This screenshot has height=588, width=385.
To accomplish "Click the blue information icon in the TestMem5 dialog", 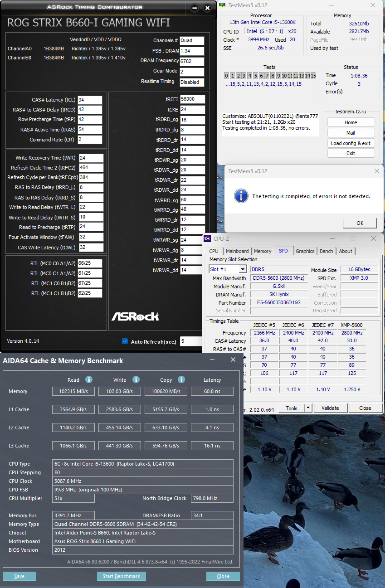I will tap(241, 196).
